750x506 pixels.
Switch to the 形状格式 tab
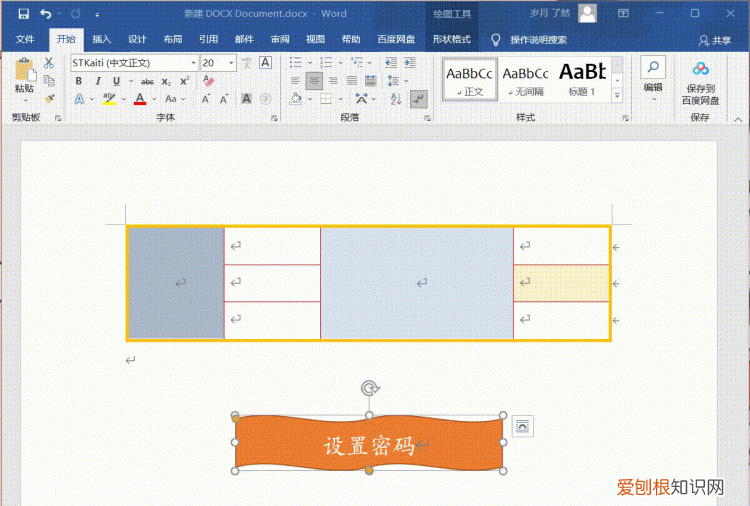click(x=452, y=39)
